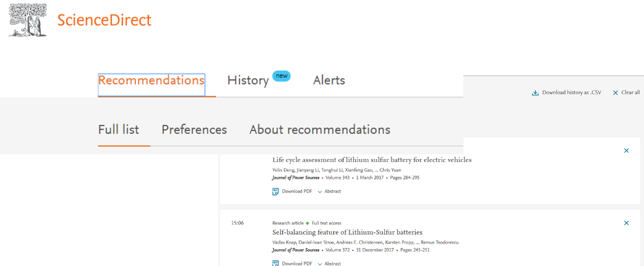The width and height of the screenshot is (644, 266).
Task: Click the Clear all X icon
Action: pyautogui.click(x=615, y=93)
